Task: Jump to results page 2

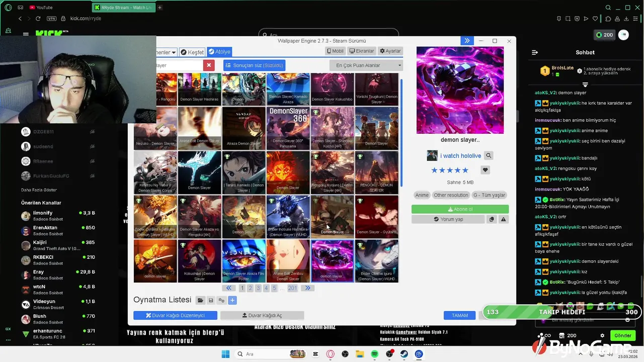Action: [x=250, y=288]
